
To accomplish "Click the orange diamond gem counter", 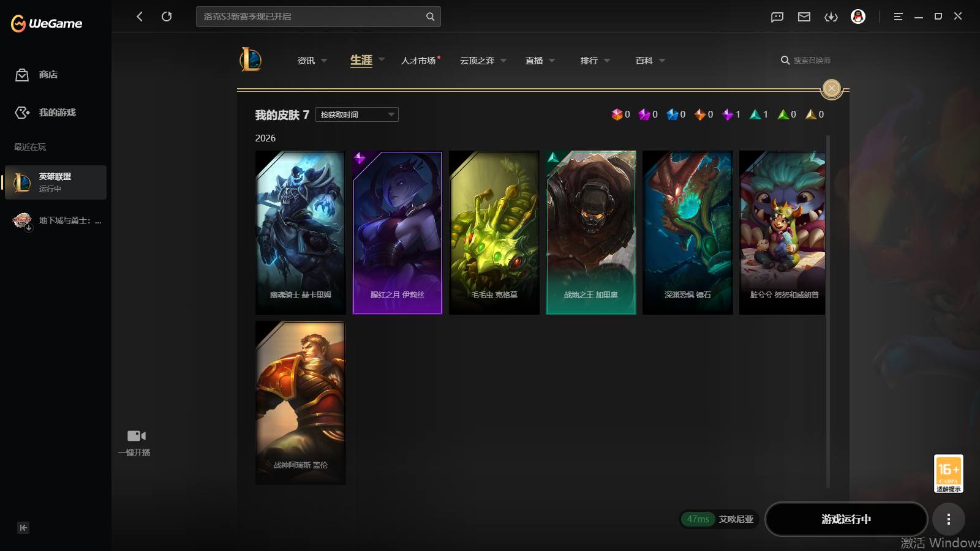I will point(704,114).
